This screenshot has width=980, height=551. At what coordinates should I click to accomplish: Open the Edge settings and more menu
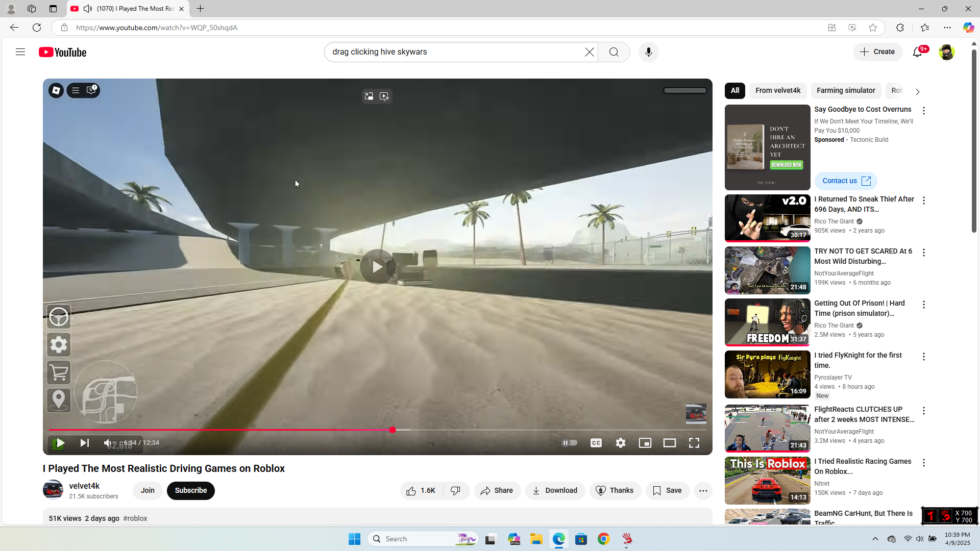point(947,28)
